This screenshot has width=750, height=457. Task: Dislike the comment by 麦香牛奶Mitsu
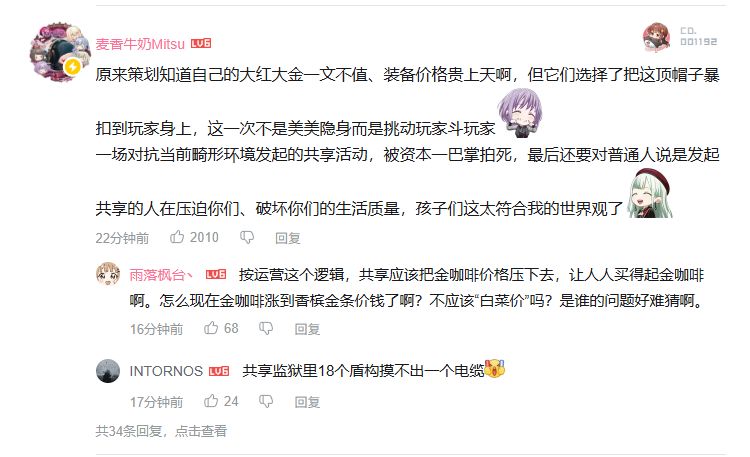(247, 237)
